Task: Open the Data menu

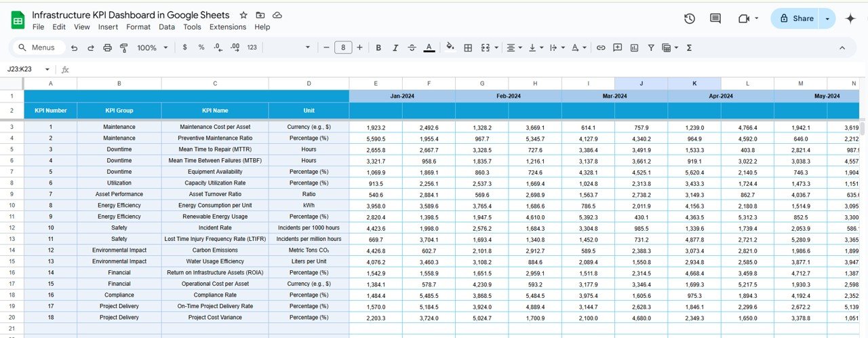Action: 167,27
